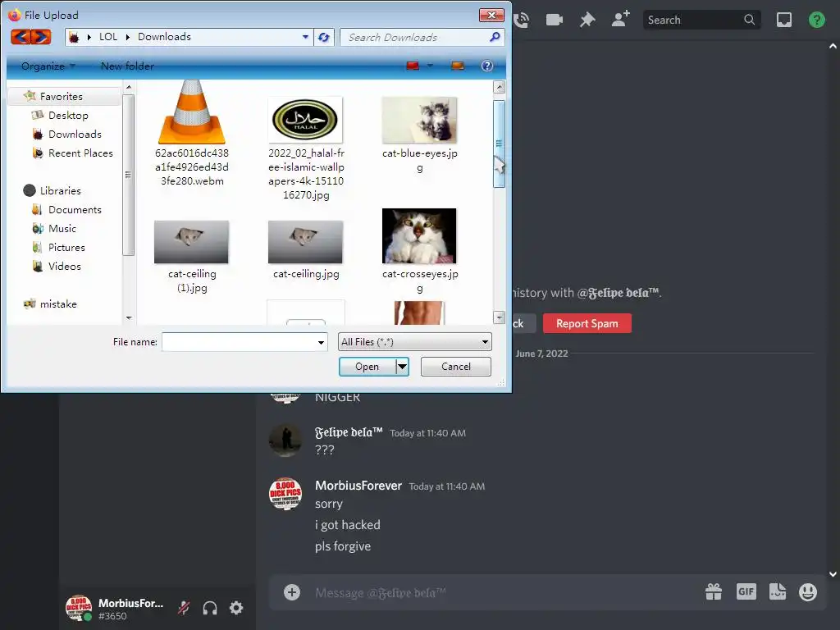Screen dimensions: 840x630
Task: Click the plus attach button in message bar
Action: pos(292,592)
